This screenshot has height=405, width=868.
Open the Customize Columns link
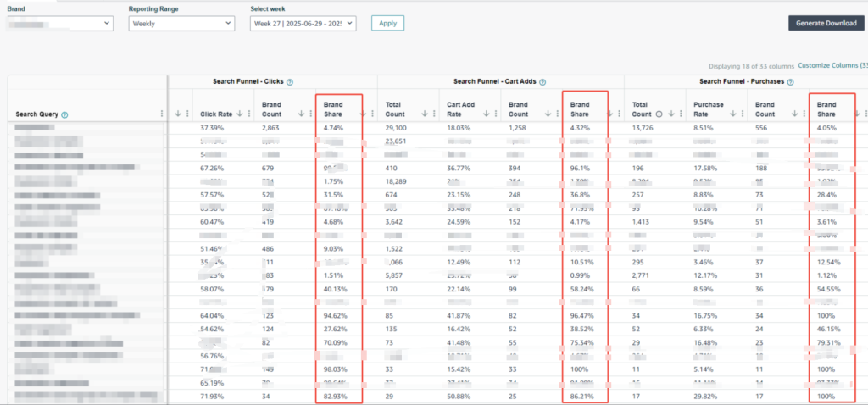point(832,65)
